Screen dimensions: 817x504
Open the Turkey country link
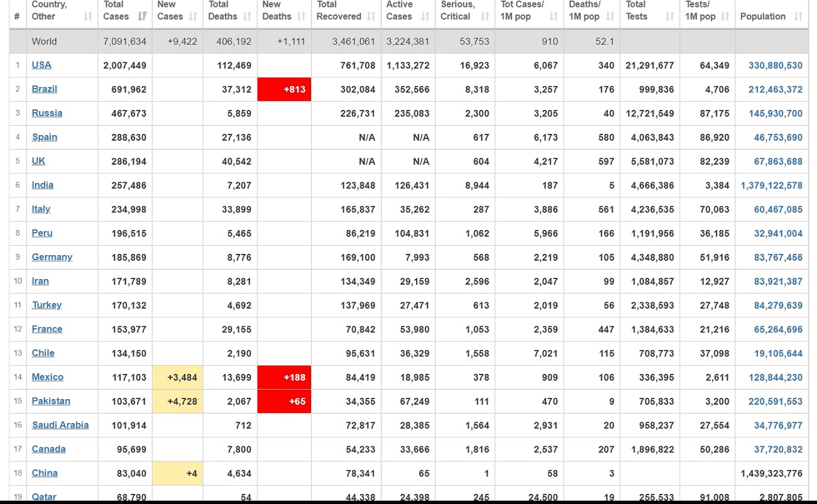(47, 304)
